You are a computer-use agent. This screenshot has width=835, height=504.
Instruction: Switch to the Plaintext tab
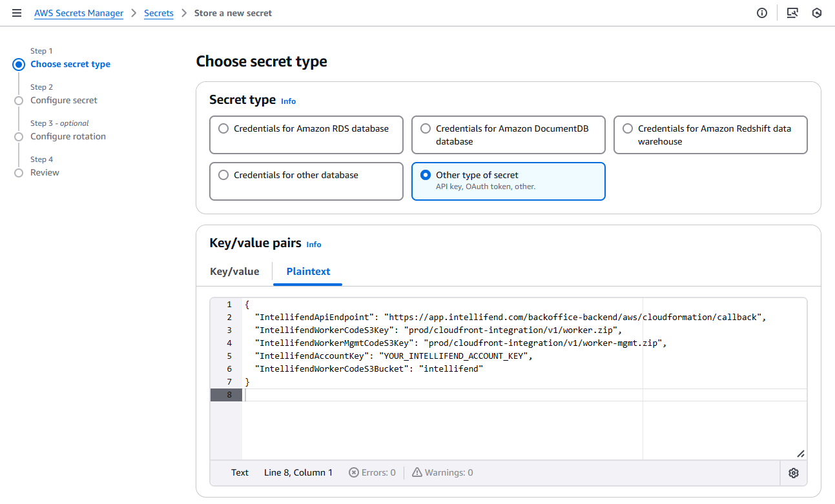[x=308, y=272]
